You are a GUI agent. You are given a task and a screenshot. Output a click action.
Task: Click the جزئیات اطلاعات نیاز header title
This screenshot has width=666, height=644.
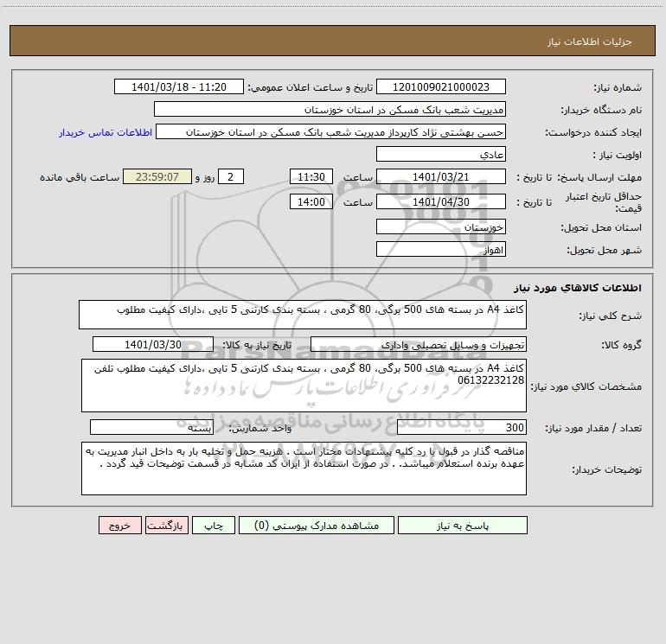tap(590, 41)
